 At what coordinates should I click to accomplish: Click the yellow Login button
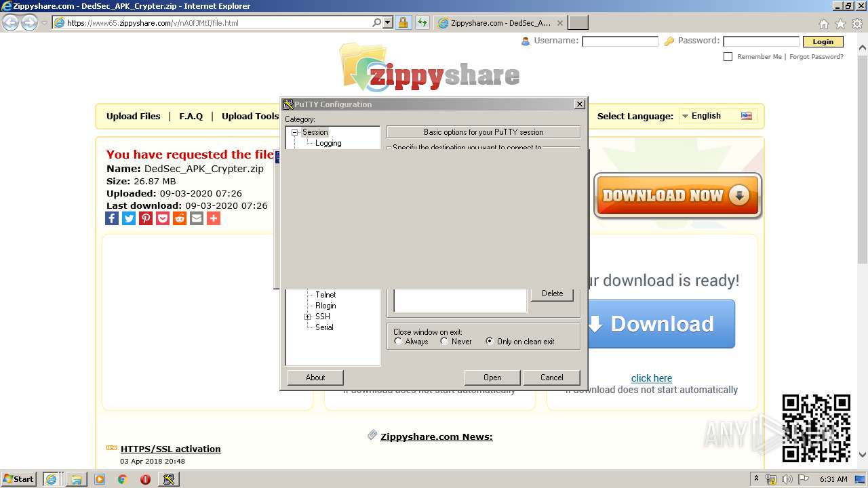click(x=823, y=41)
